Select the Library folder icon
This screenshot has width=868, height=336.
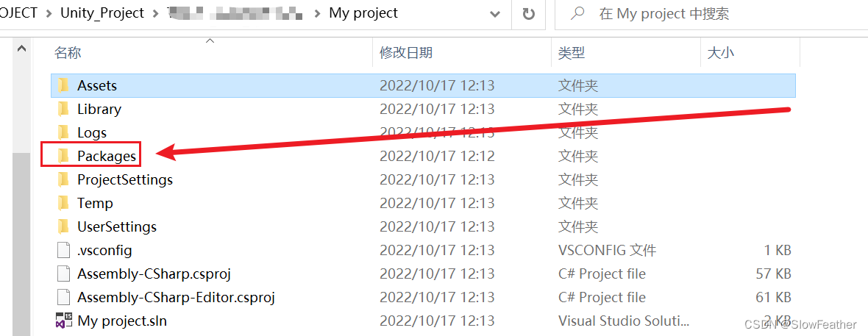click(x=63, y=109)
